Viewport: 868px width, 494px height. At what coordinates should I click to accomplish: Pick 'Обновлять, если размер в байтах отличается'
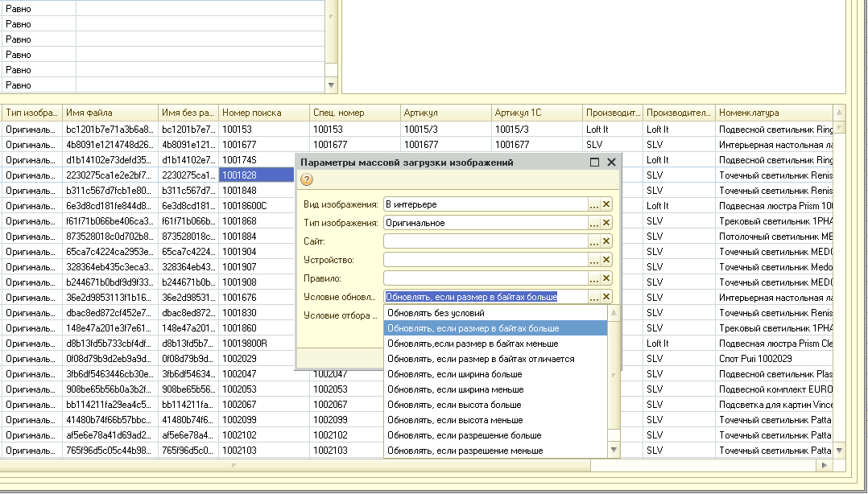481,359
